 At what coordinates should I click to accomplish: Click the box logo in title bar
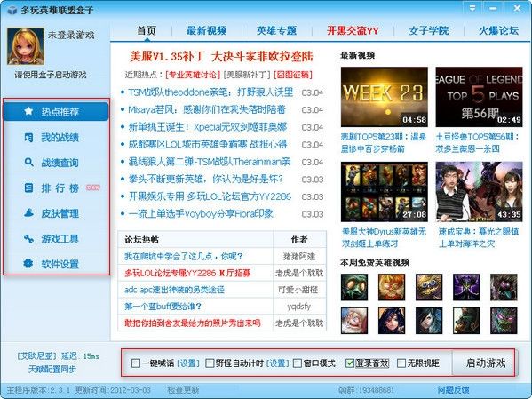point(12,10)
